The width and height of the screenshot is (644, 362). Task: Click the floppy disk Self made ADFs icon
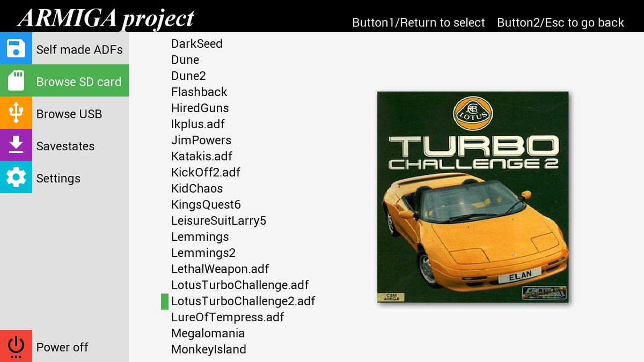[x=16, y=48]
